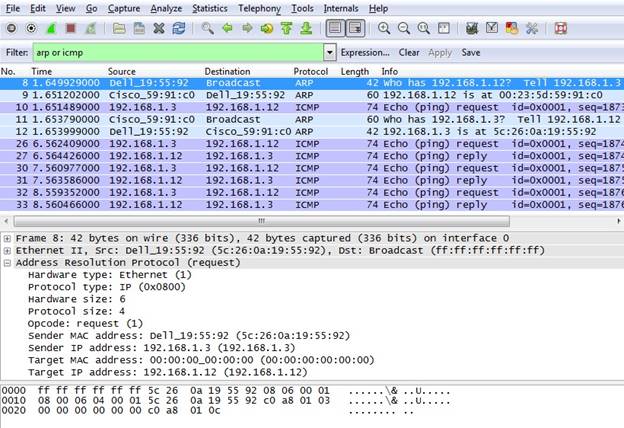Open the View menu

(x=66, y=8)
